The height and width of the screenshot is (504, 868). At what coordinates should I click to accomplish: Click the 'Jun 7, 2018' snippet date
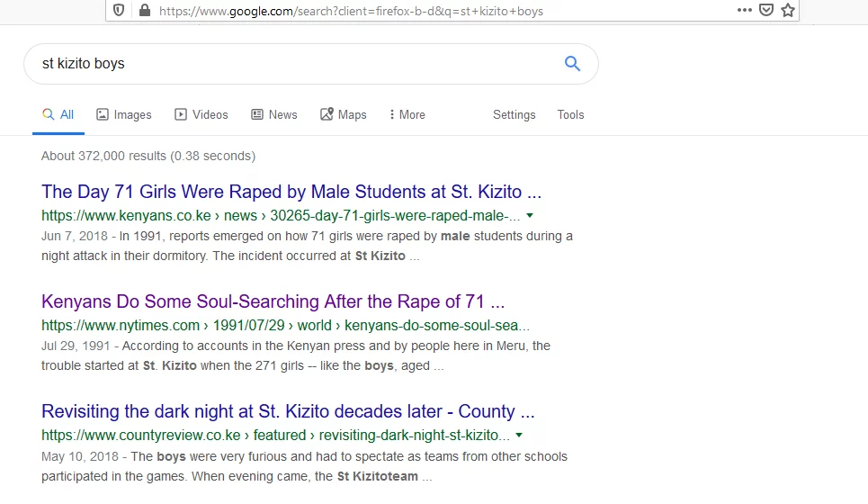(x=74, y=237)
